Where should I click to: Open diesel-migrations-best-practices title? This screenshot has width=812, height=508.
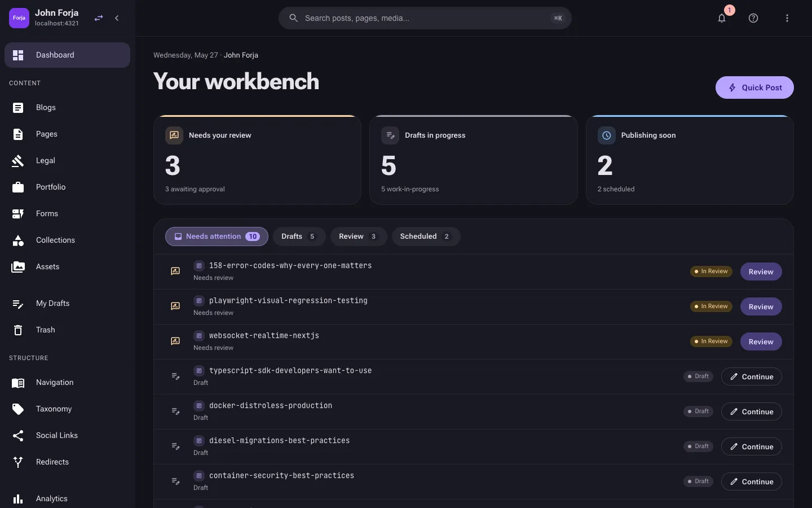click(x=279, y=440)
